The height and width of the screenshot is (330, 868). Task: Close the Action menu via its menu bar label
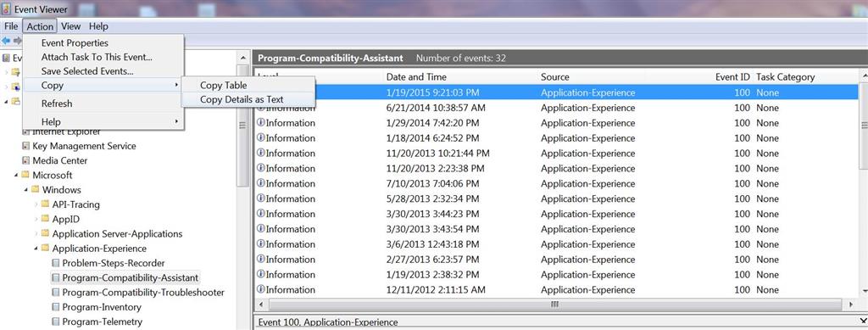tap(40, 26)
